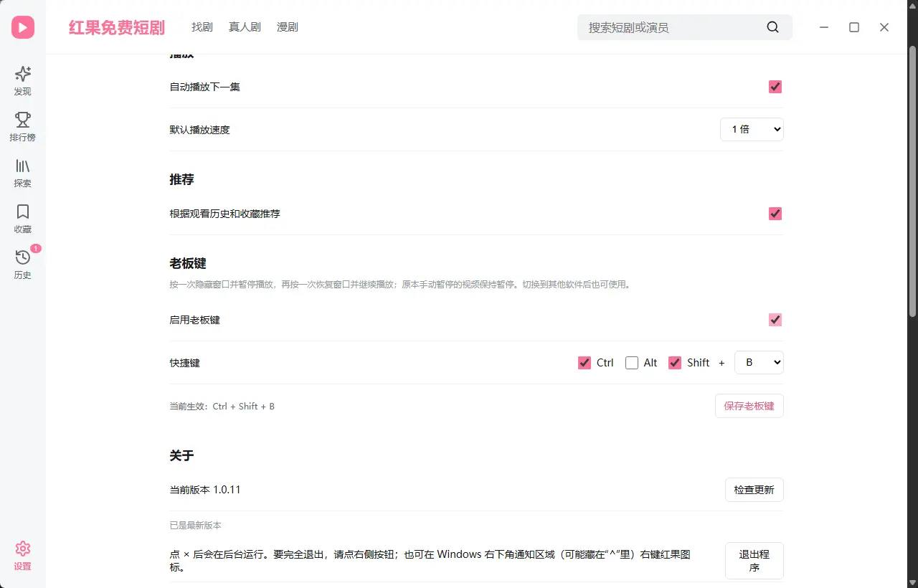Click the pink play logo icon
Viewport: 918px width, 588px height.
23,27
